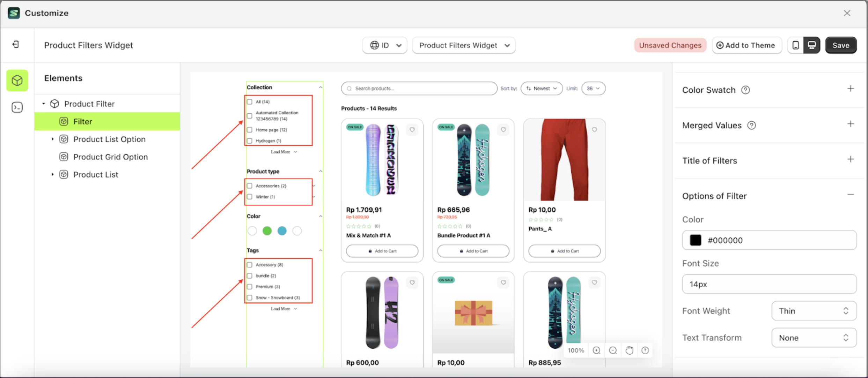Tick the Premium tag checkbox
Screen dimensions: 868x378
(250, 287)
